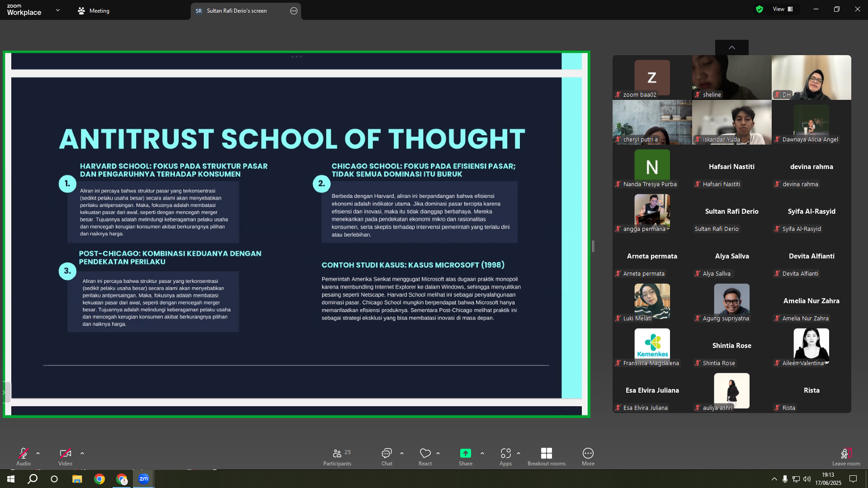Expand chat options arrow
Image resolution: width=868 pixels, height=488 pixels.
(402, 453)
